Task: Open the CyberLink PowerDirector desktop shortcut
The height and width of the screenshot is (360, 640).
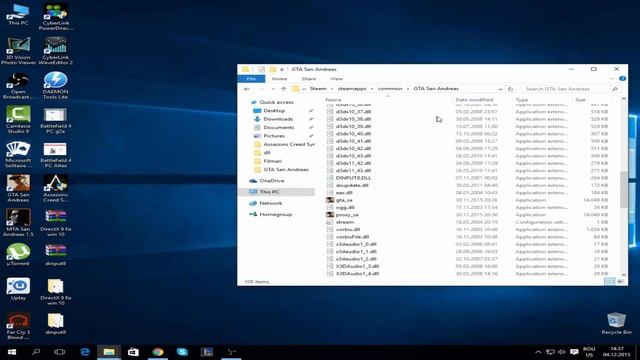Action: [x=56, y=16]
